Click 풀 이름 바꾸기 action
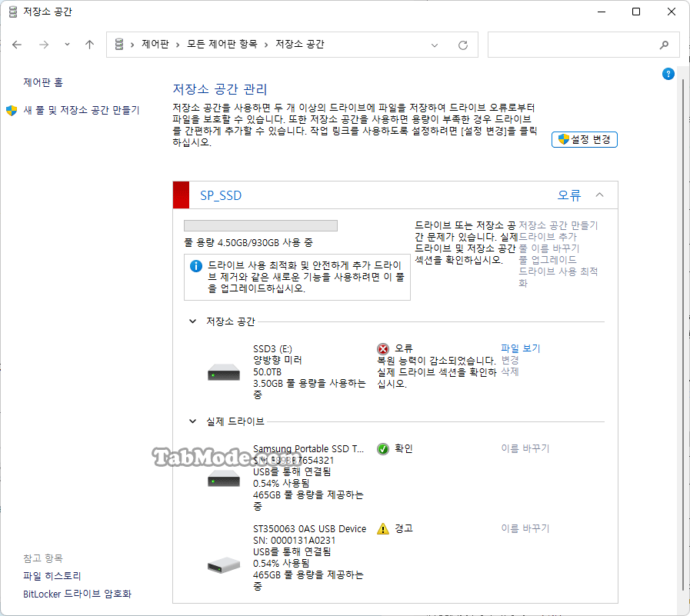Image resolution: width=690 pixels, height=616 pixels. point(548,248)
